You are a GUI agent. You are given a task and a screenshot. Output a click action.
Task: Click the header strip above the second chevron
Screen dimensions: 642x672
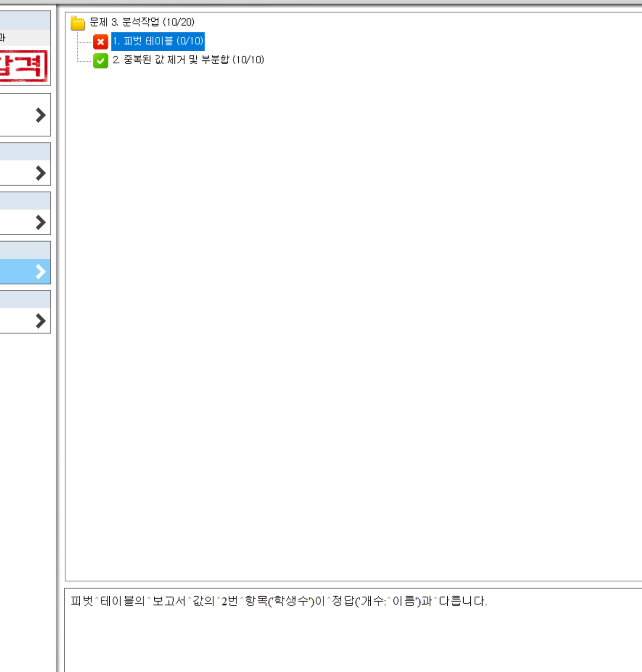point(25,152)
